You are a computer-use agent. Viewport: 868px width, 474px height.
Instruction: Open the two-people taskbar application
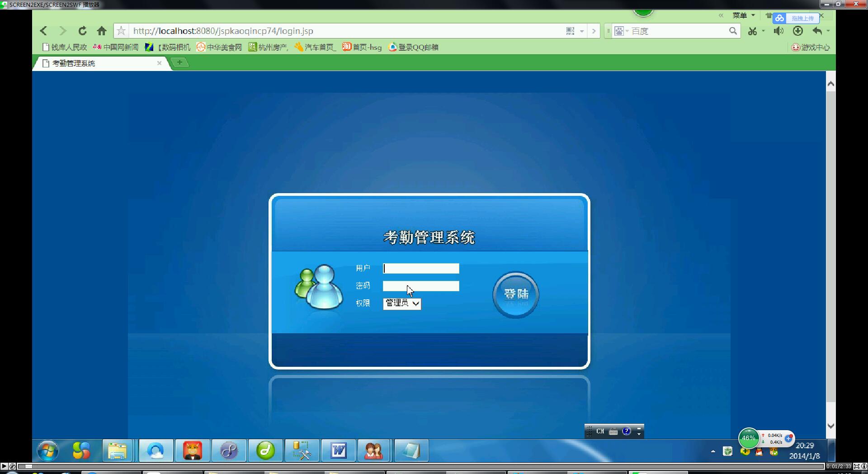373,450
